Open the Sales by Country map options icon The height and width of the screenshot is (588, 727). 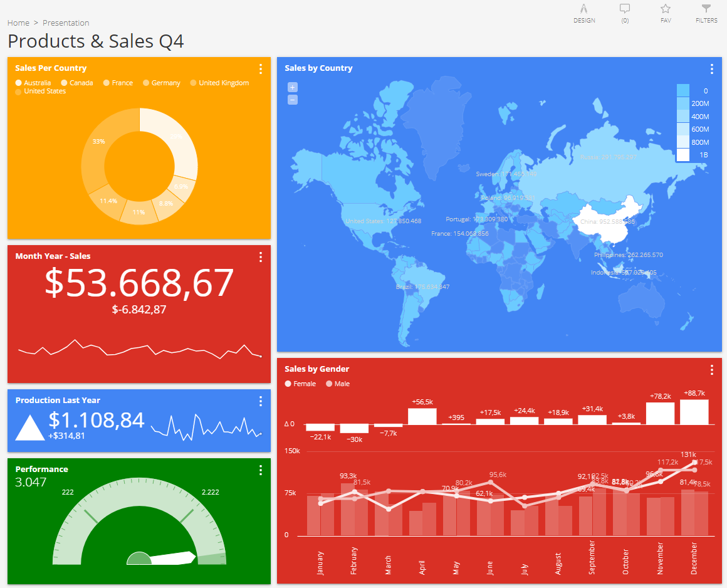[x=711, y=69]
